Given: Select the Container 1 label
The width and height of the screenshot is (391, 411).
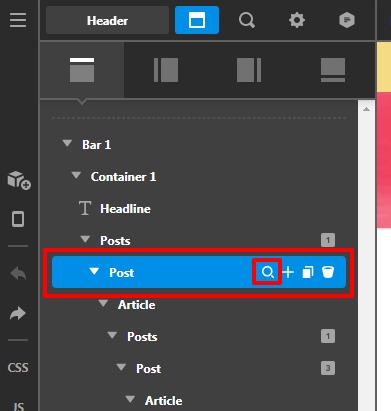Looking at the screenshot, I should coord(124,177).
